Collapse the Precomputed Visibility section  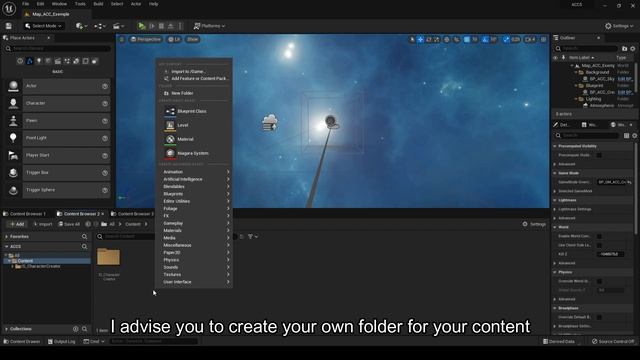[555, 146]
